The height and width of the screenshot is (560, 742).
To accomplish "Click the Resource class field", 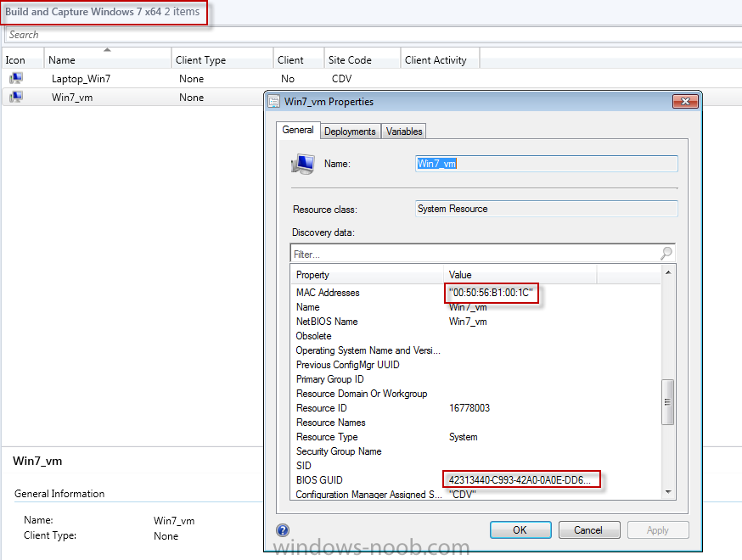I will (x=547, y=209).
